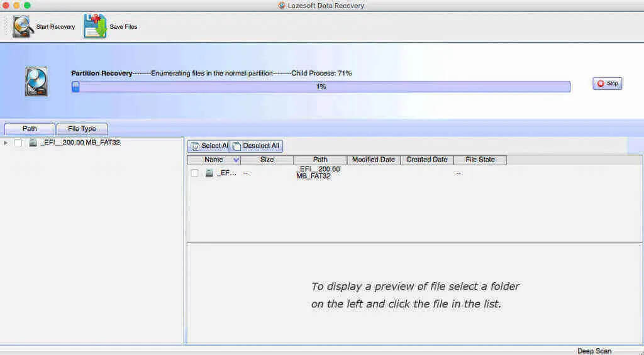Maximize the window with the green button
Image resolution: width=644 pixels, height=355 pixels.
point(27,5)
